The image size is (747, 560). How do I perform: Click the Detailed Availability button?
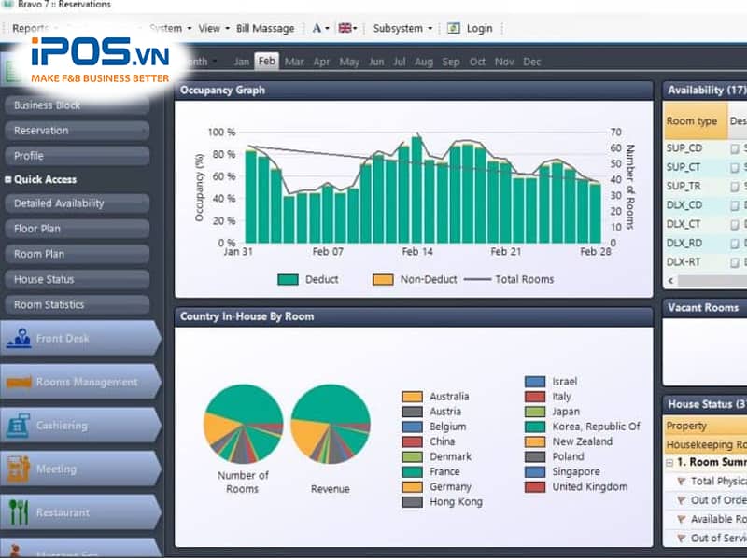(77, 203)
